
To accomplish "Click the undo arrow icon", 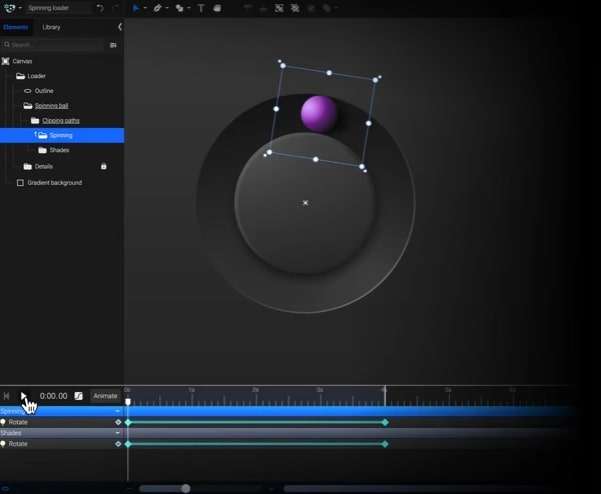I will (100, 8).
